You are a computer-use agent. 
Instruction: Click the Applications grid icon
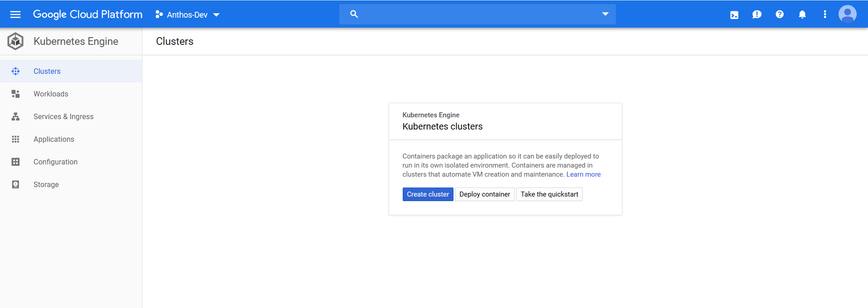15,139
